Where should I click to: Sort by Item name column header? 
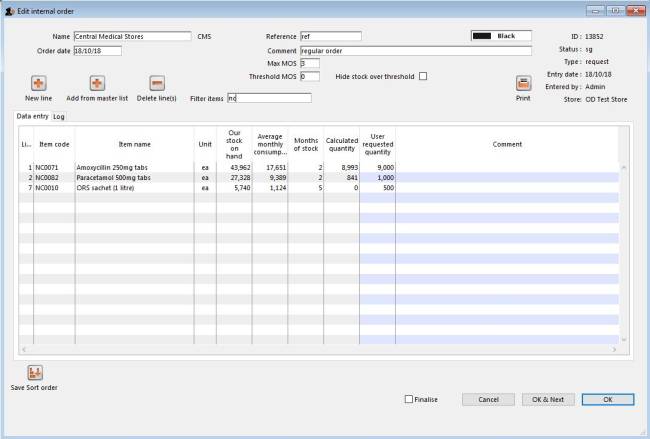click(135, 144)
